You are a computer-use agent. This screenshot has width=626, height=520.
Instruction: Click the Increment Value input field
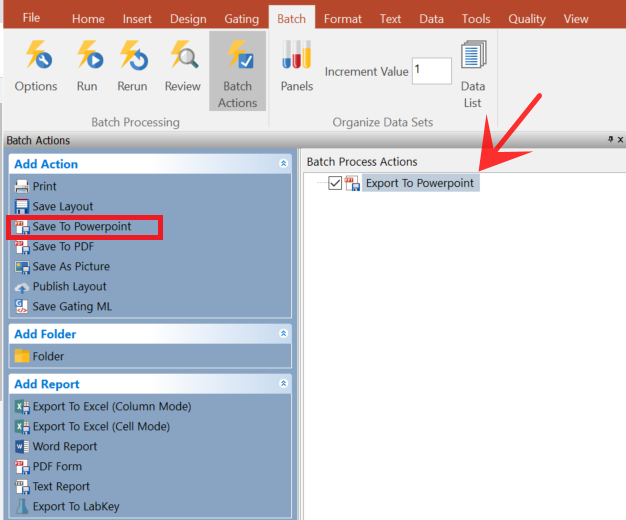[431, 71]
